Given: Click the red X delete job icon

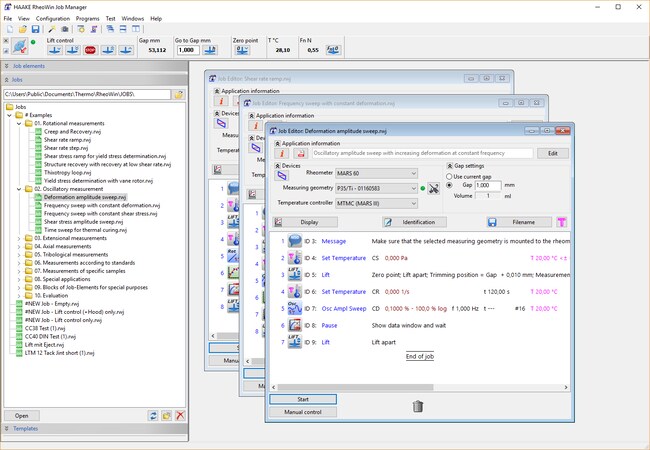Looking at the screenshot, I should pyautogui.click(x=180, y=415).
